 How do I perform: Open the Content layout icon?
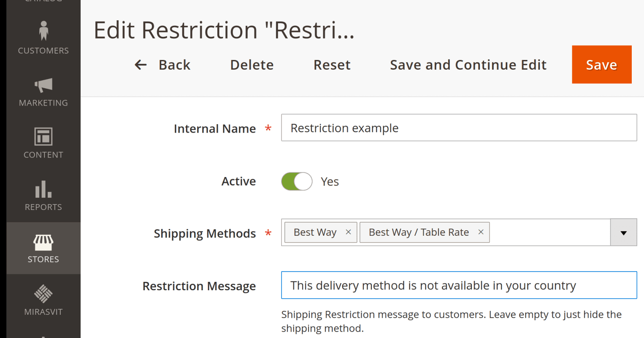click(x=43, y=136)
